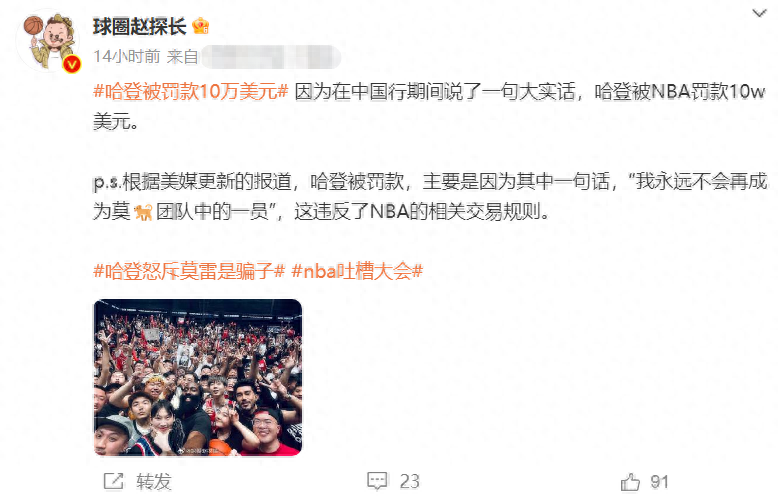
Task: Enlarge the crowd selfie photo thumbnail
Action: pyautogui.click(x=198, y=377)
